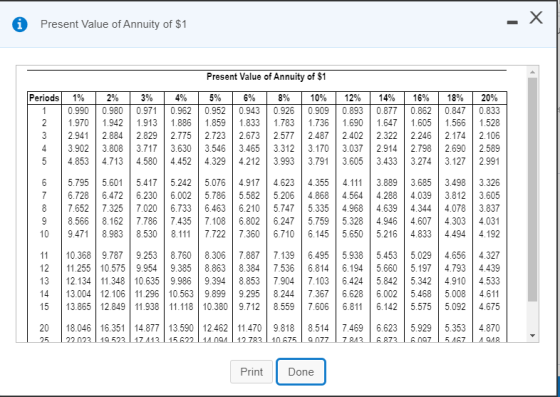Image resolution: width=560 pixels, height=397 pixels.
Task: Click the vertical scrollbar thumb
Action: tap(532, 190)
